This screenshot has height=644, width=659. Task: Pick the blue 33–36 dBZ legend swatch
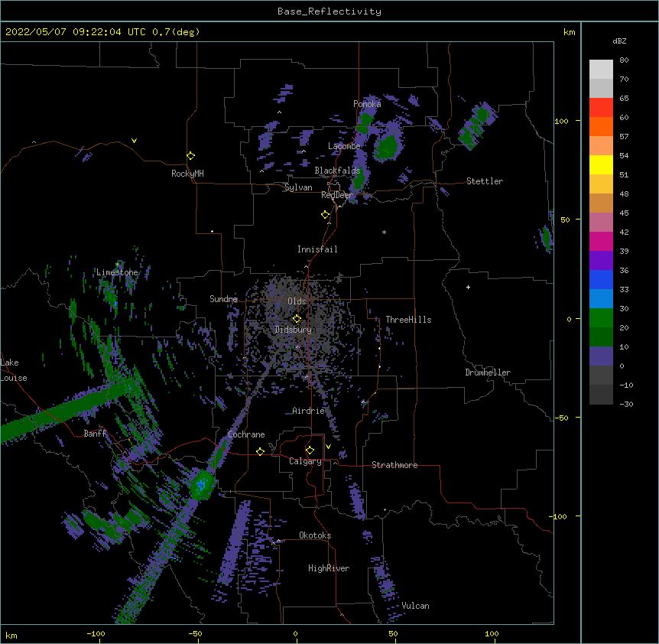coord(601,279)
